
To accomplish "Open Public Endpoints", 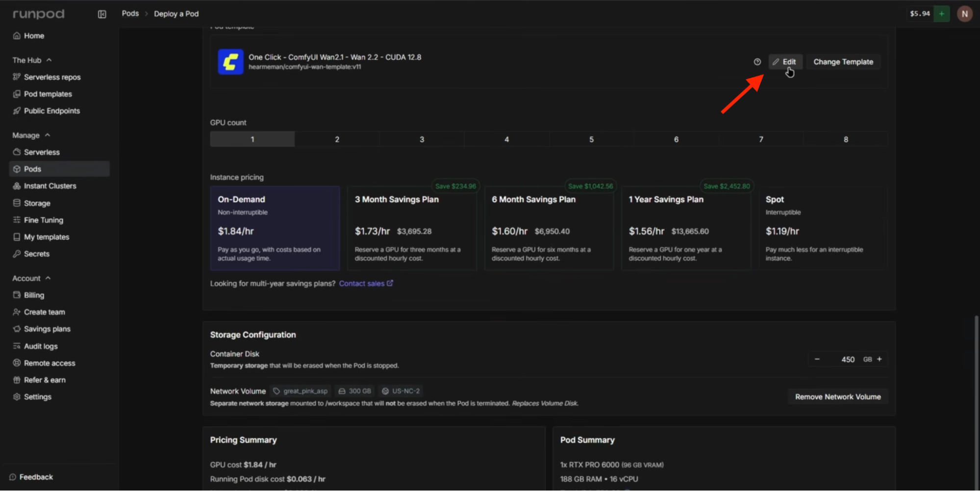I will (x=46, y=111).
